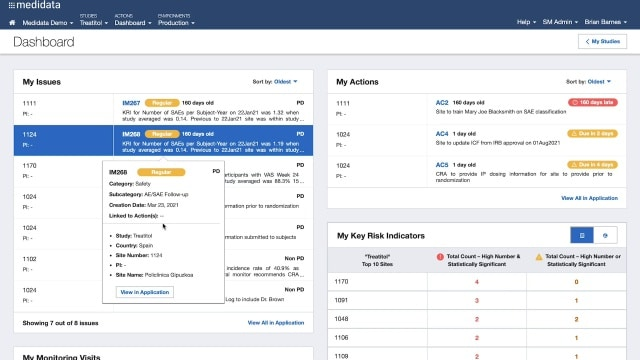Click Showing 7 out of 8 issues text
The image size is (640, 360).
tap(60, 323)
